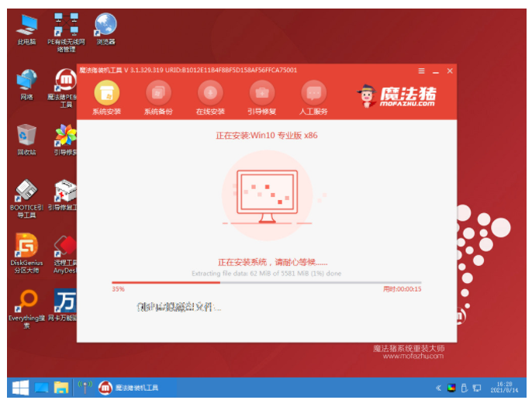532x400 pixels.
Task: Open 网卡万能驱动 desktop icon
Action: [64, 305]
